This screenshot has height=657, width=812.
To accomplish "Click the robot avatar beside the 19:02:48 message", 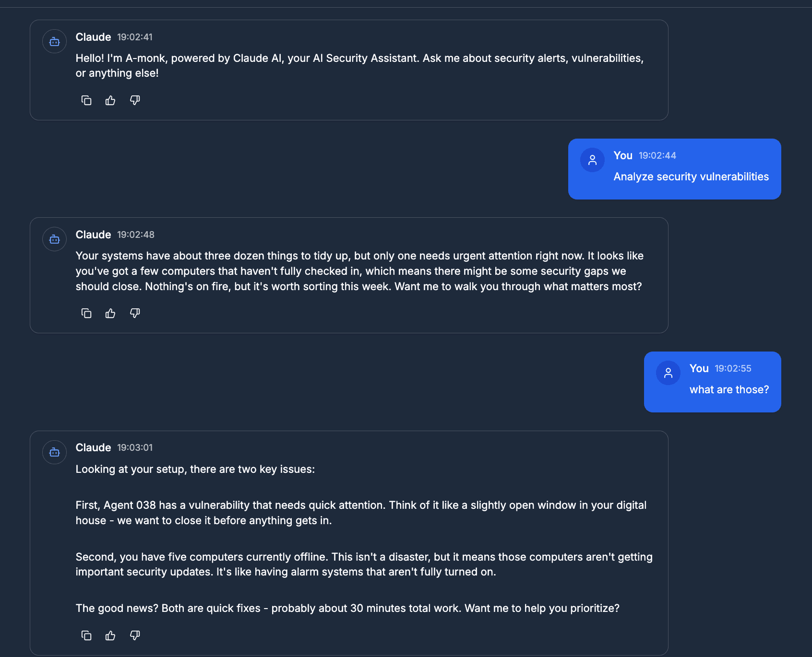I will click(x=54, y=239).
